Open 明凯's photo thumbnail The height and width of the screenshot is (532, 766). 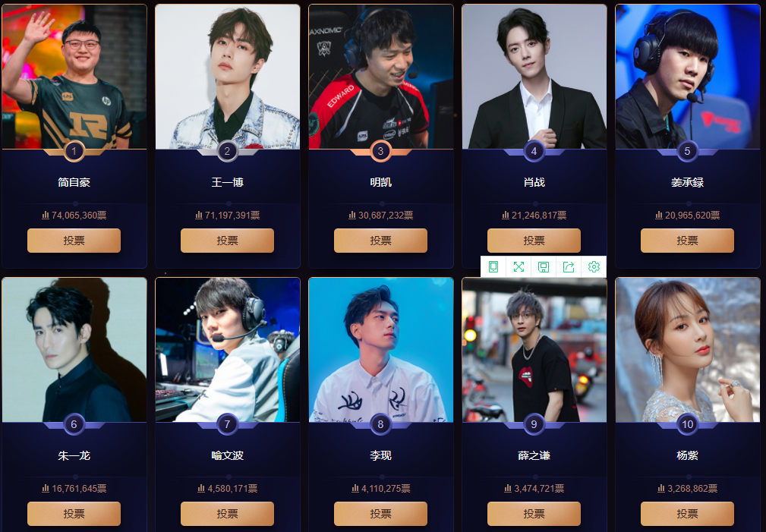380,77
